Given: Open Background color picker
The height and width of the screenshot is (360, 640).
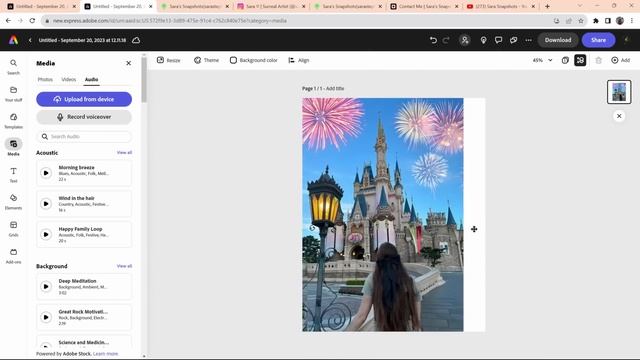Looking at the screenshot, I should (x=253, y=60).
